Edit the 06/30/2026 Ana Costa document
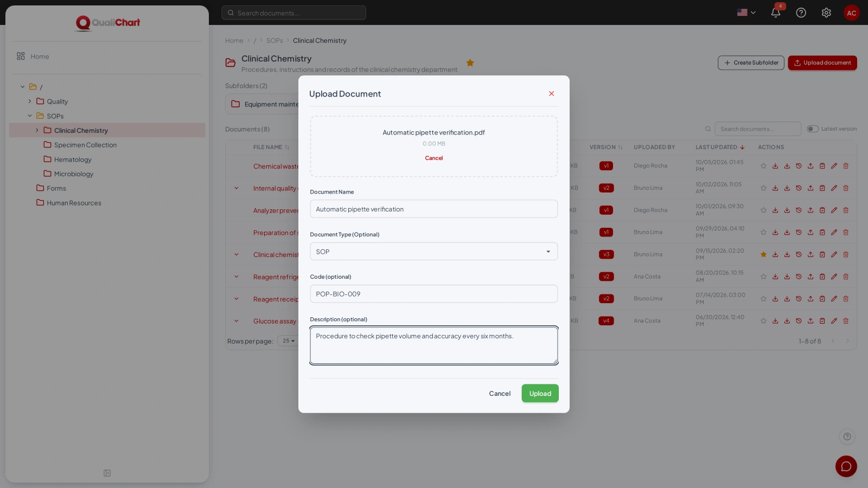This screenshot has width=868, height=488. coord(834,321)
